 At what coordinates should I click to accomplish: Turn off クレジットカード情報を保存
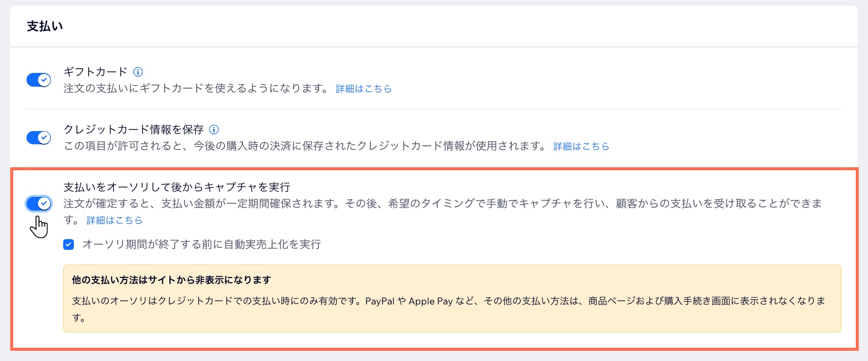[x=39, y=138]
